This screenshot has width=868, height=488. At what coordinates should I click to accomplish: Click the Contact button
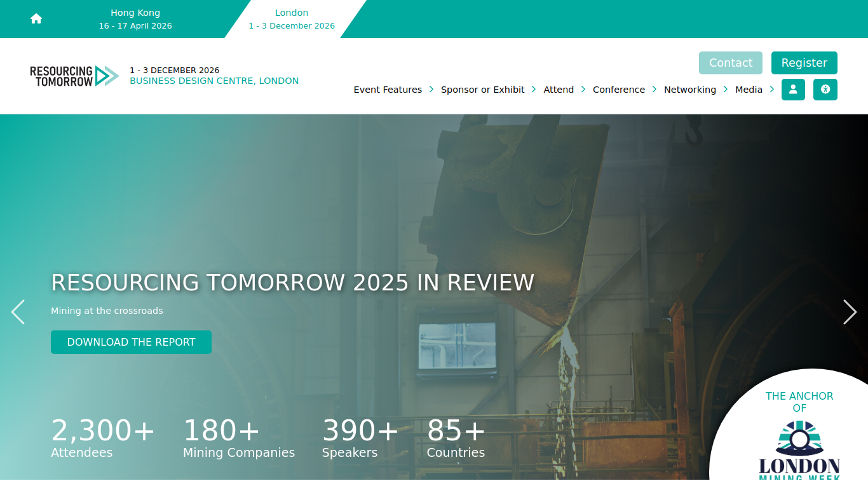(731, 63)
